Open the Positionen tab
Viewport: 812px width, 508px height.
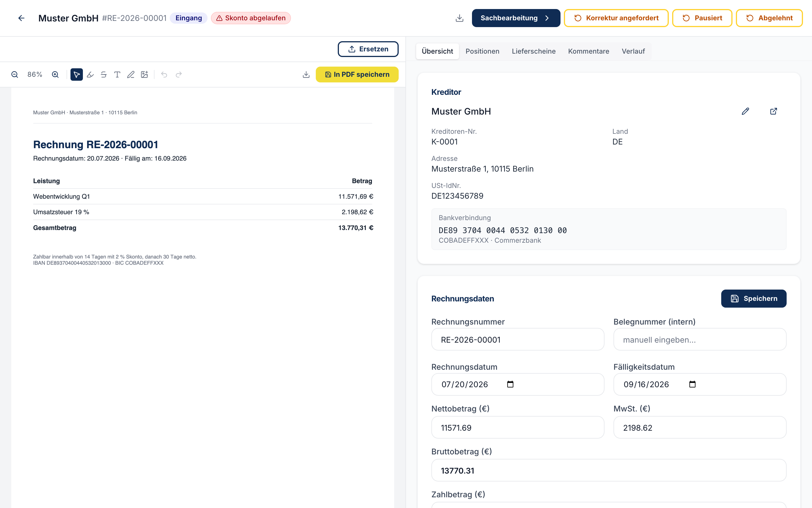click(x=482, y=51)
